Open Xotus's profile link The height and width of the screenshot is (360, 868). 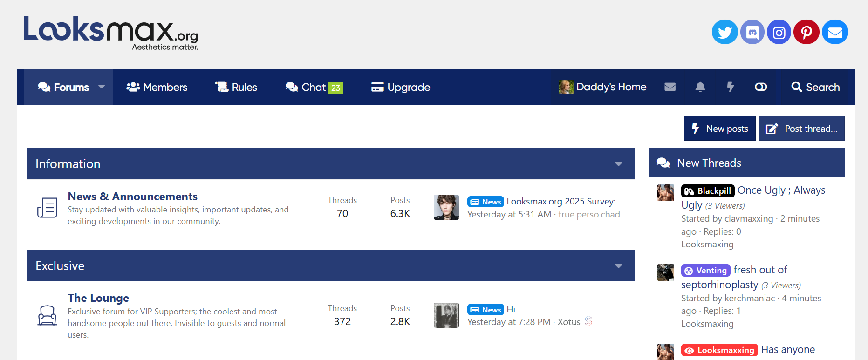569,322
